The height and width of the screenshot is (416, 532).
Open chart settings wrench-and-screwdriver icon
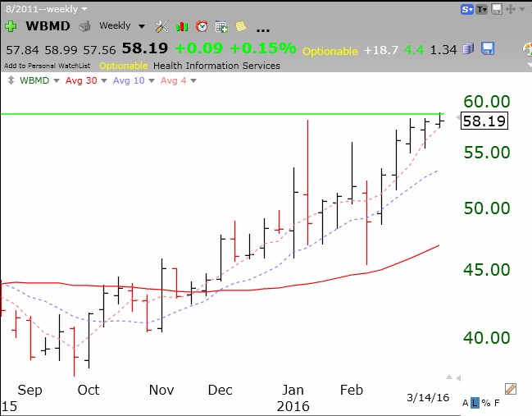tap(161, 26)
